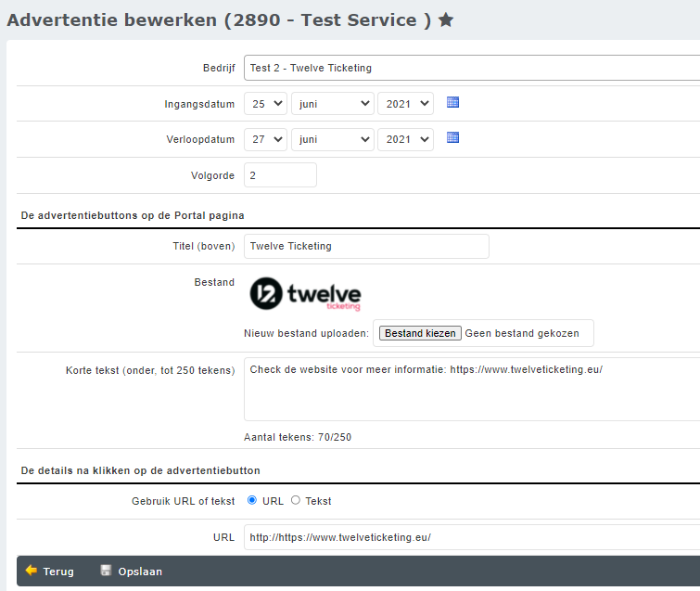The height and width of the screenshot is (591, 700).
Task: Click in the Volgorde input field
Action: [x=280, y=174]
